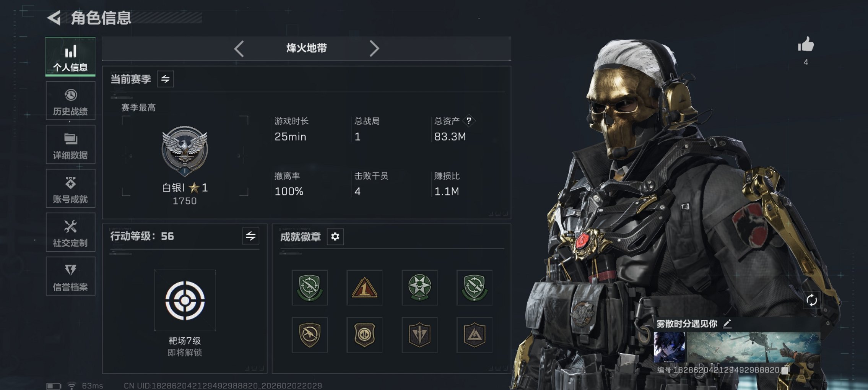This screenshot has width=868, height=390.
Task: Select the 账号成就 sidebar tab
Action: click(70, 189)
